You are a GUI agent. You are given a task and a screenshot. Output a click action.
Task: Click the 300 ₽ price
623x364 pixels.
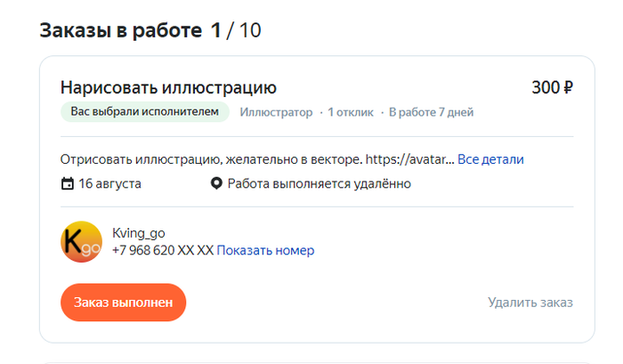552,87
